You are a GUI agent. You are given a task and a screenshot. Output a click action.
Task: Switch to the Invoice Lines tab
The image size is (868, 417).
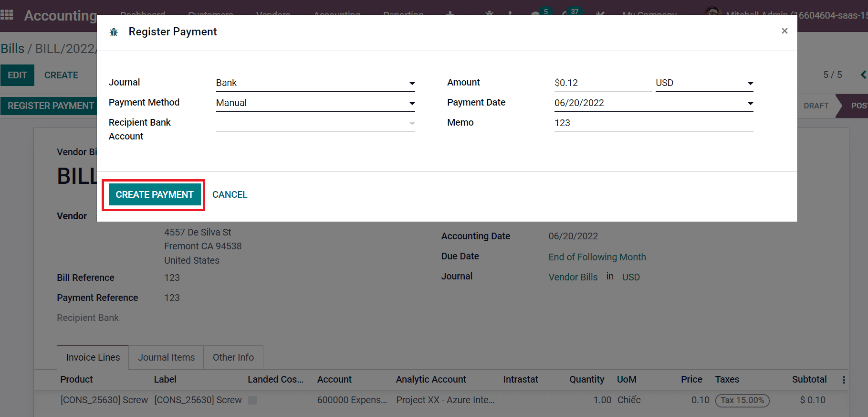point(93,357)
